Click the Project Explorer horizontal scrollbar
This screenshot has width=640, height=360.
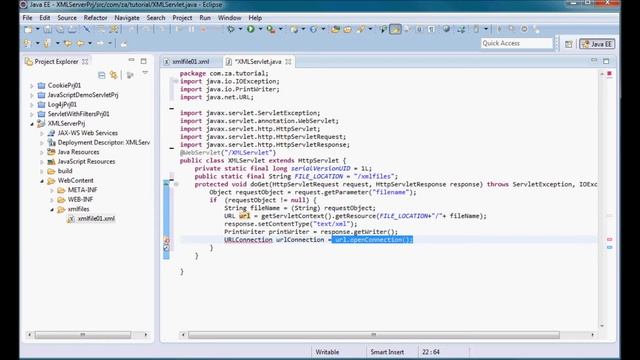pos(82,335)
